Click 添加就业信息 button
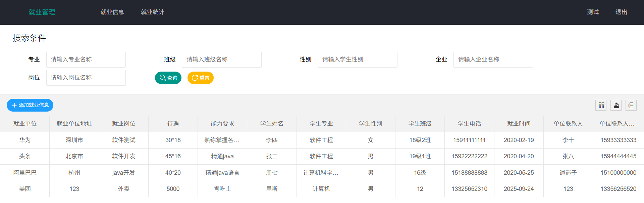This screenshot has height=203, width=644. (30, 105)
